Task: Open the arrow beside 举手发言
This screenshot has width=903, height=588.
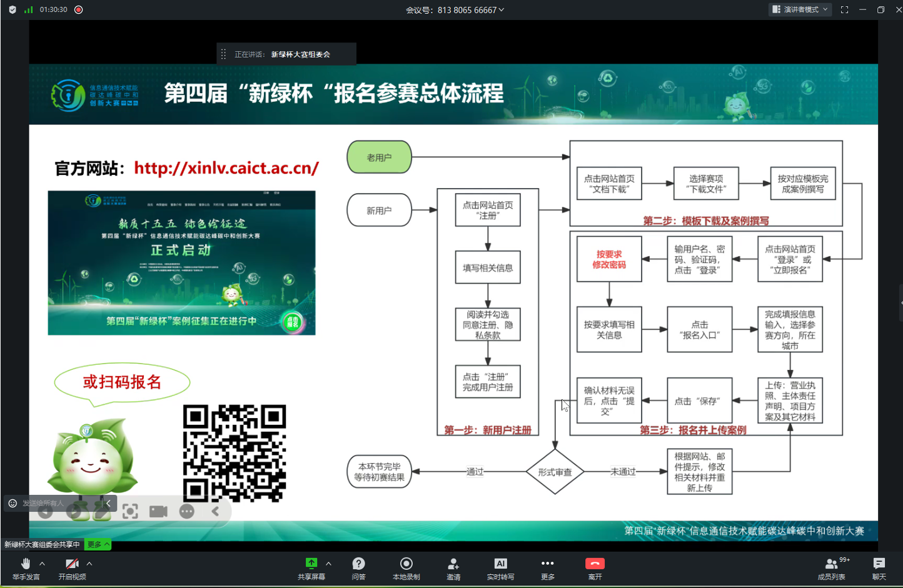Action: coord(43,564)
